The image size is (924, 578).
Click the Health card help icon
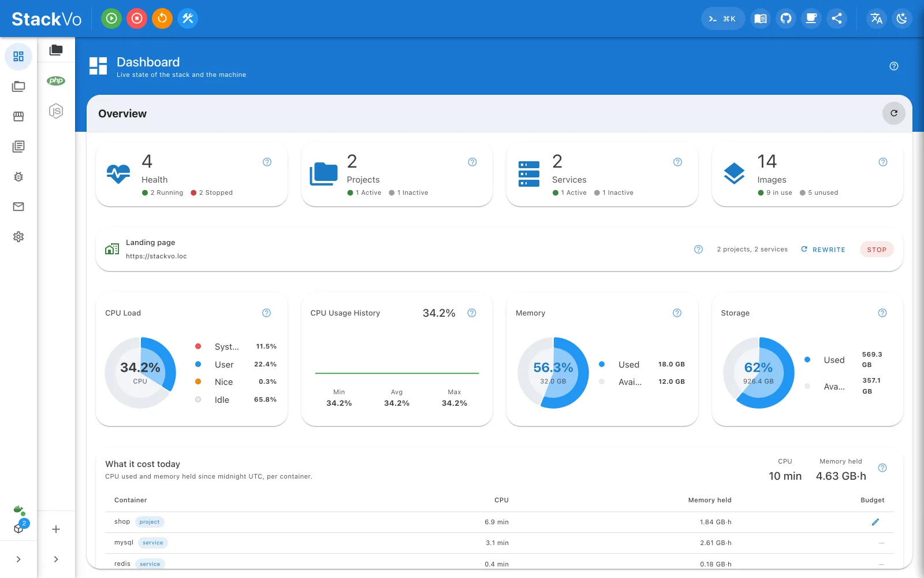(267, 162)
